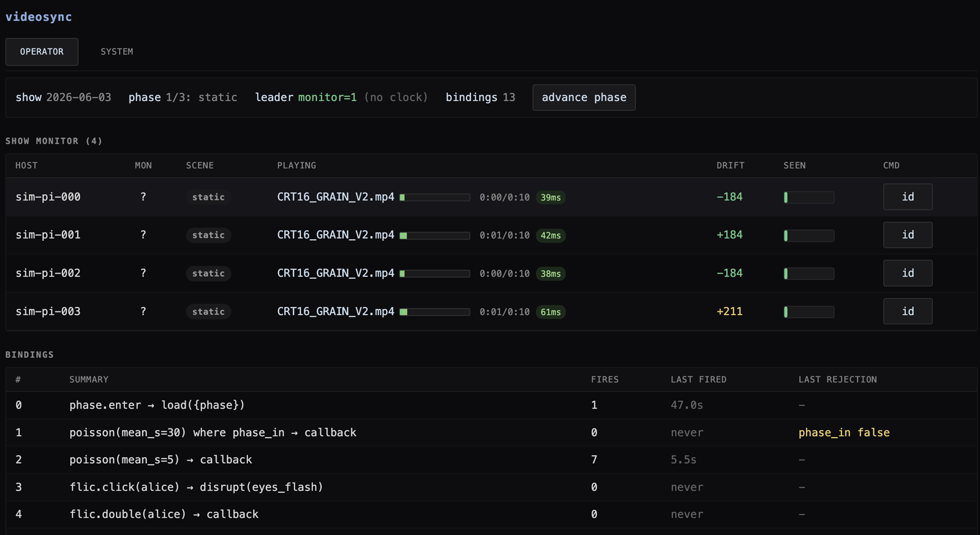Click the HOST column header
The image size is (980, 535).
coord(26,165)
